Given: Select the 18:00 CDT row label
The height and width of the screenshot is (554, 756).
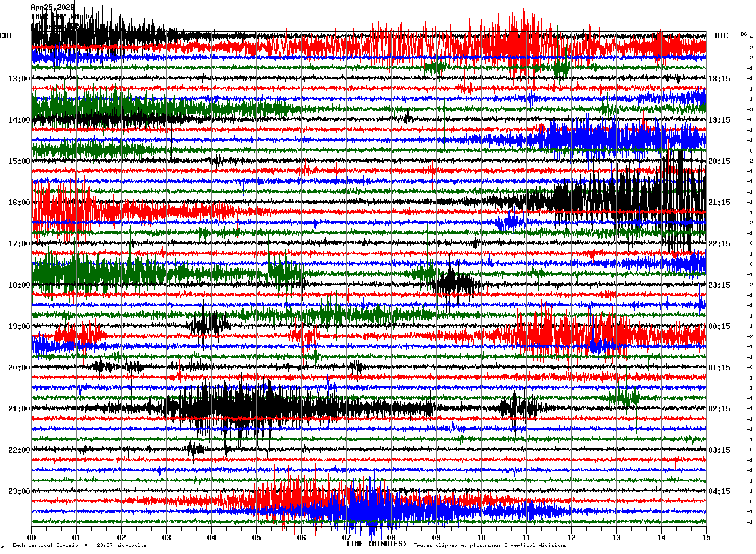Looking at the screenshot, I should click(19, 285).
